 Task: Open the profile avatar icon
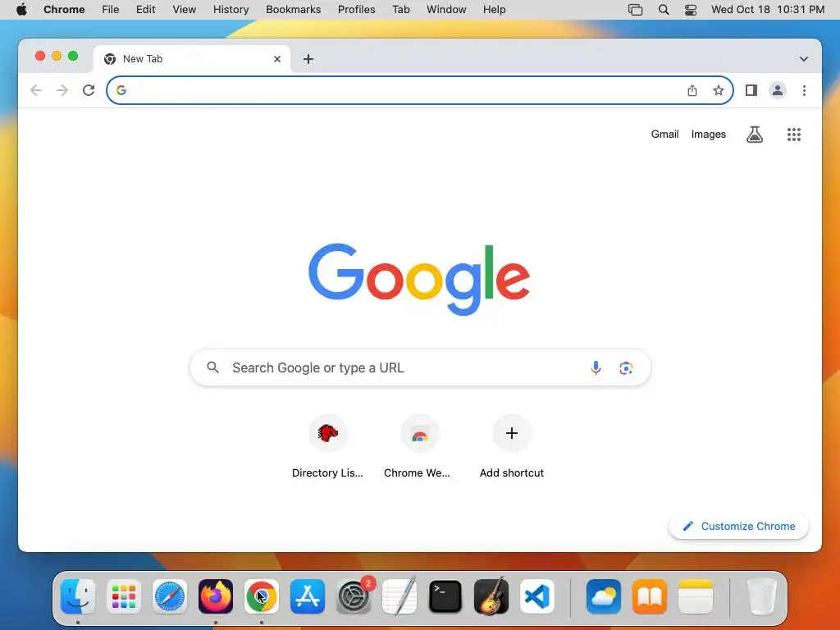click(x=778, y=90)
